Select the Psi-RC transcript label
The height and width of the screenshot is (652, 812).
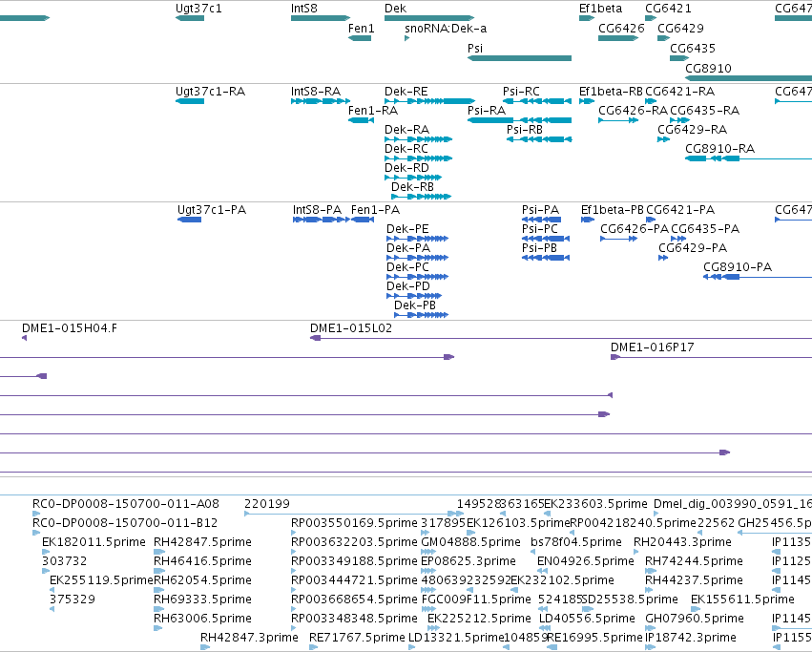(522, 92)
